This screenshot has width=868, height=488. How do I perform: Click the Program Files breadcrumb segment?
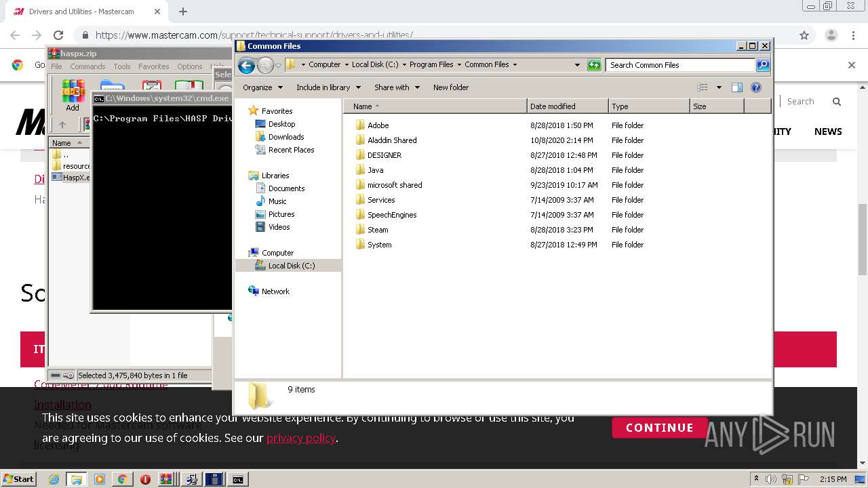coord(431,65)
